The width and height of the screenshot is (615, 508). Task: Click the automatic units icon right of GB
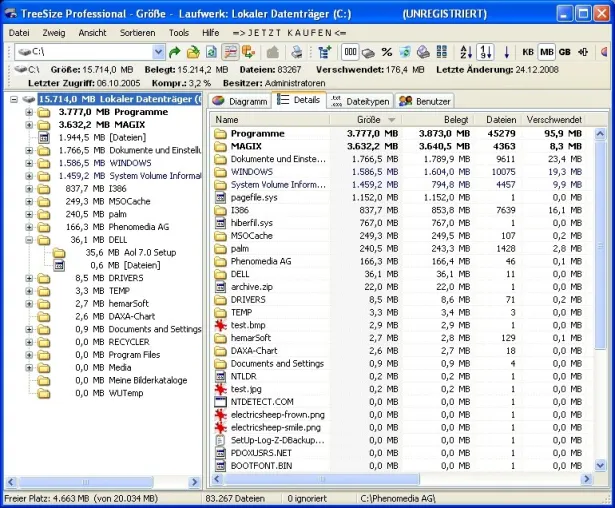click(x=583, y=52)
